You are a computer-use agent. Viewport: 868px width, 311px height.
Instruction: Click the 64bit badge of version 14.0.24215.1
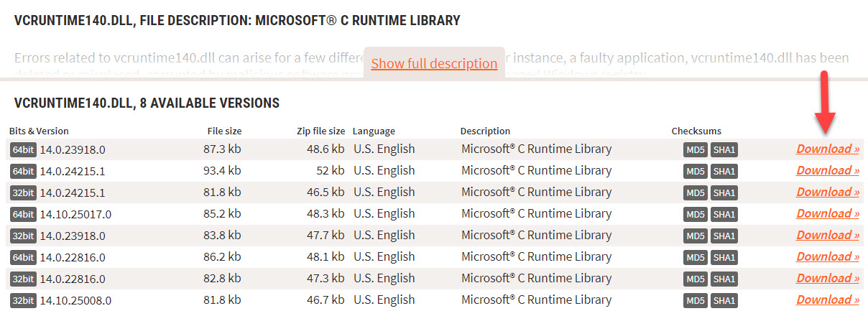(23, 172)
